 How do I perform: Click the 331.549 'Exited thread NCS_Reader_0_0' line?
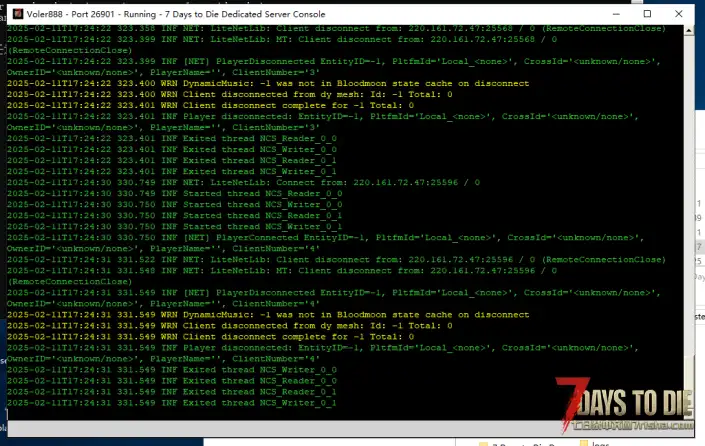tap(172, 381)
